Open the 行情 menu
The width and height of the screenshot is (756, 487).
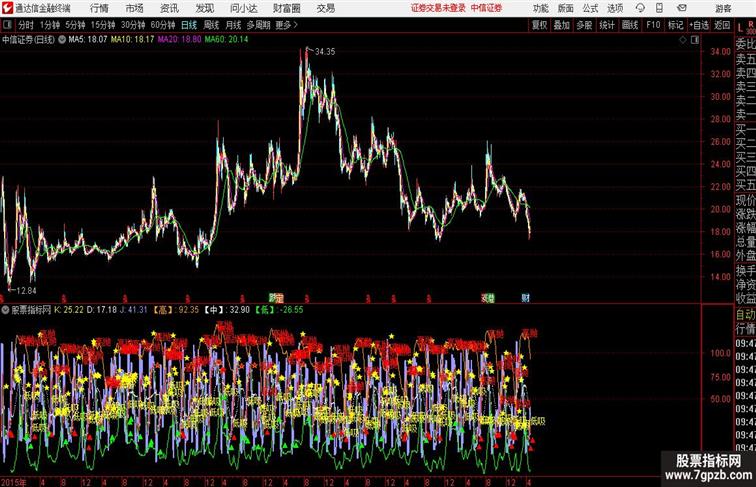(99, 8)
